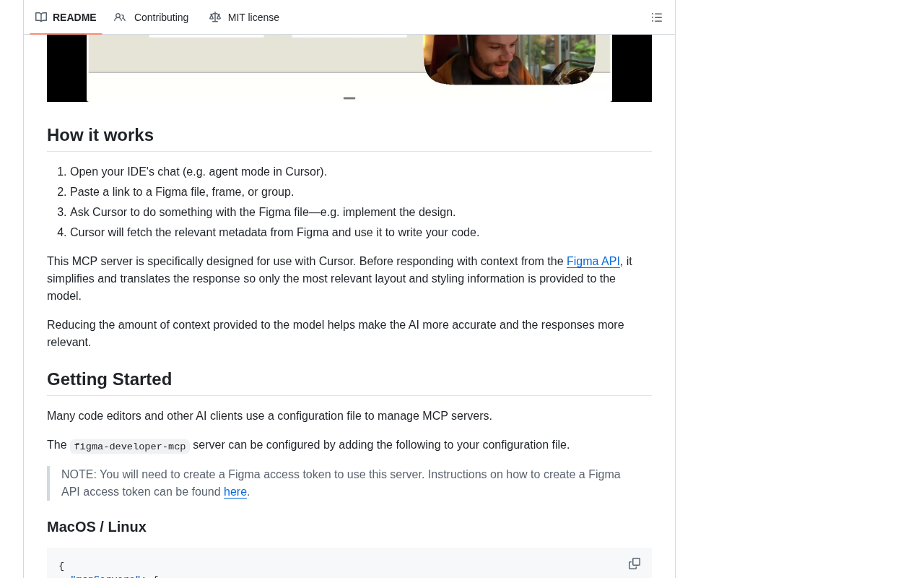This screenshot has width=924, height=578.
Task: Click the 'figma-developer-mcp' inline code
Action: point(130,447)
